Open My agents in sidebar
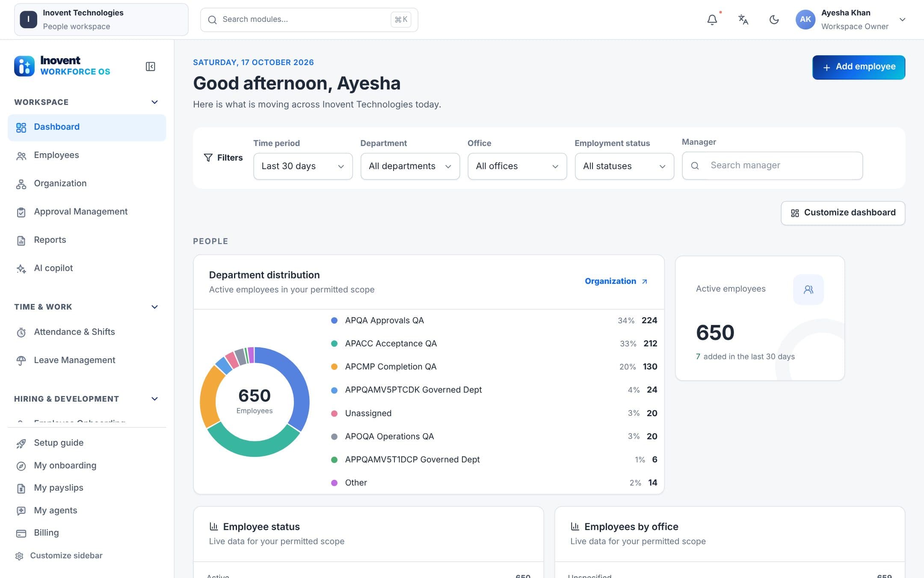 click(87, 510)
